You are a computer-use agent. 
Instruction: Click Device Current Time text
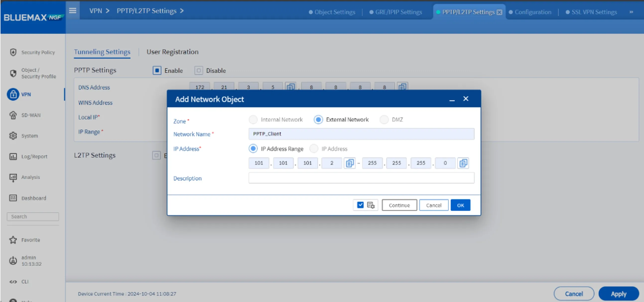[127, 294]
